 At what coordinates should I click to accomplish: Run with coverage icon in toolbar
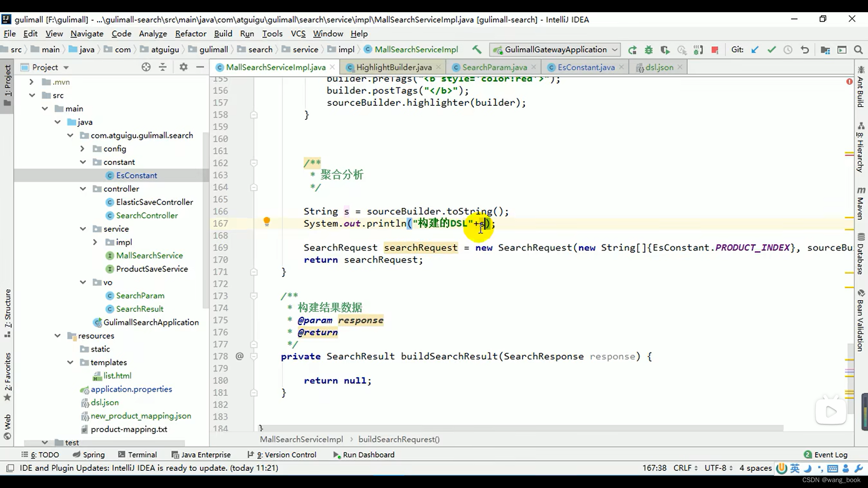pyautogui.click(x=665, y=50)
